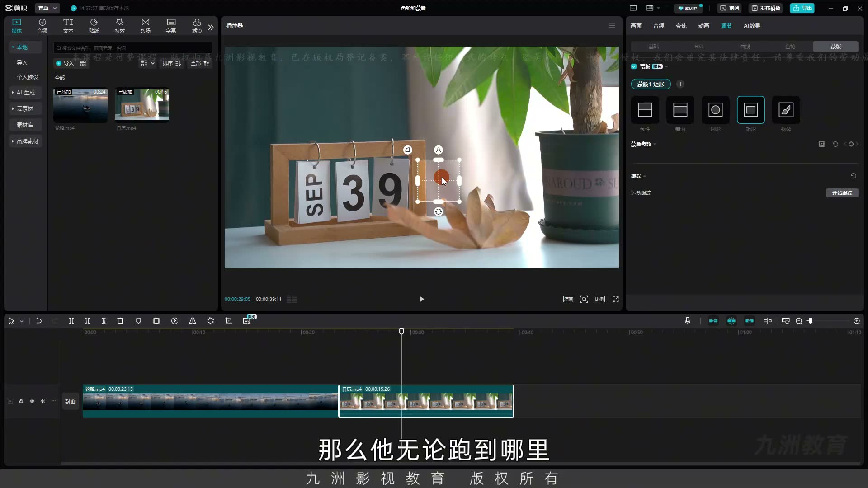Click the 审阅 review button
868x488 pixels.
pyautogui.click(x=729, y=8)
